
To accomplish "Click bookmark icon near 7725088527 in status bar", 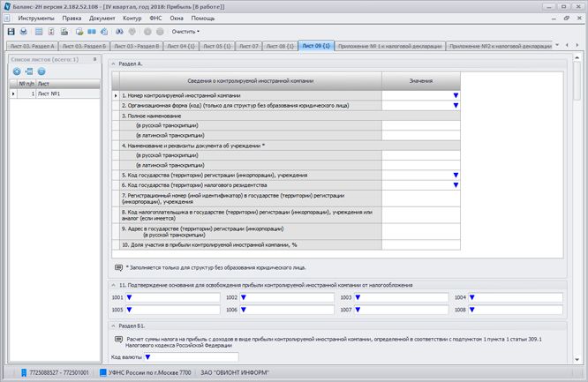I will point(24,372).
